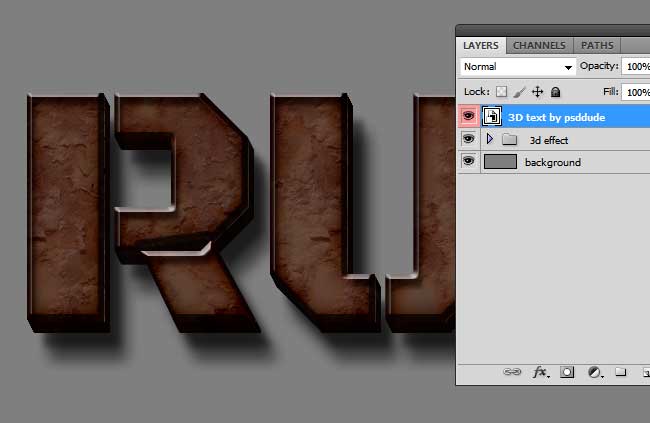The height and width of the screenshot is (423, 650).
Task: Switch to the Channels tab
Action: point(539,45)
